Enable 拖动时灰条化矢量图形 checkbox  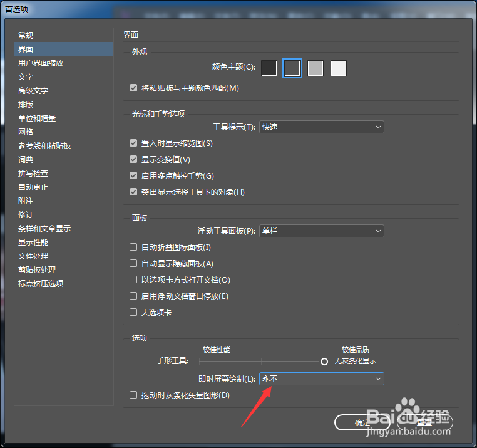point(133,395)
